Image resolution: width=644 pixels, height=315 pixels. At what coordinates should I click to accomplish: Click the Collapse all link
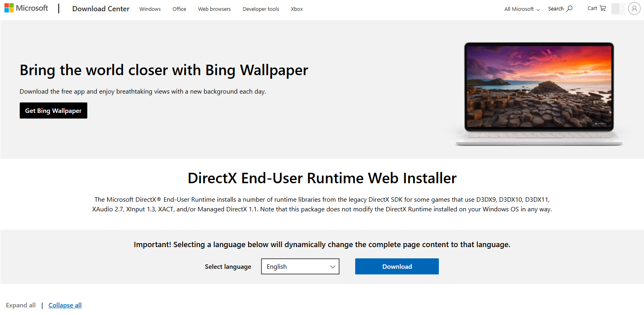(x=65, y=305)
